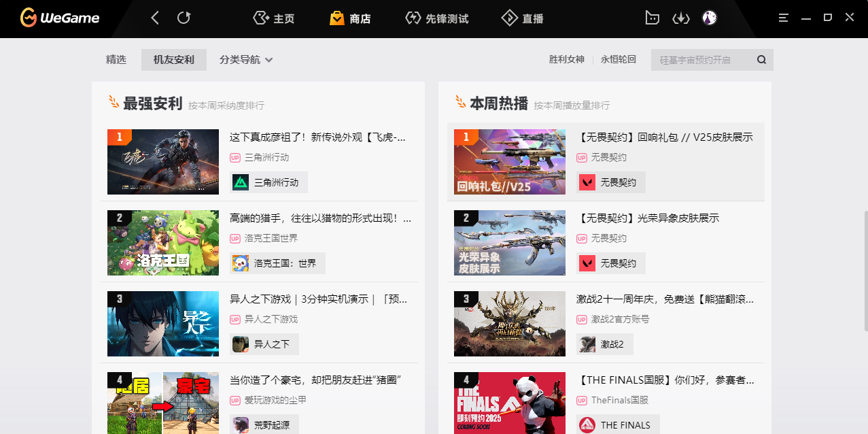
Task: Click the refresh page icon
Action: click(x=184, y=18)
